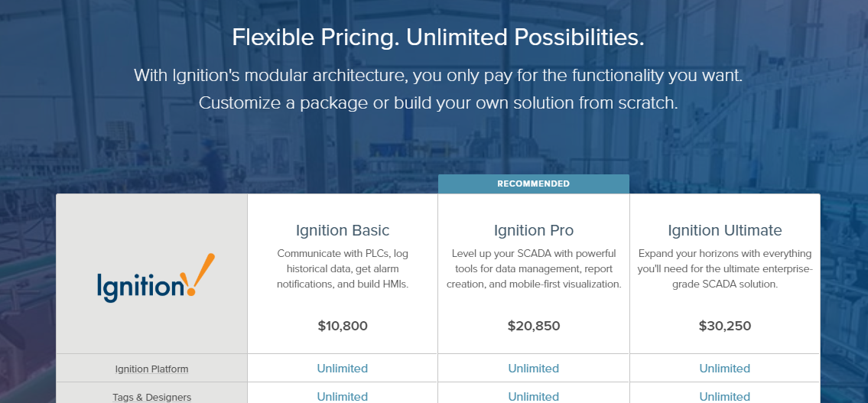Click the Ignition Pro description about SCADA tools
Screen dimensions: 868x403
(x=534, y=268)
